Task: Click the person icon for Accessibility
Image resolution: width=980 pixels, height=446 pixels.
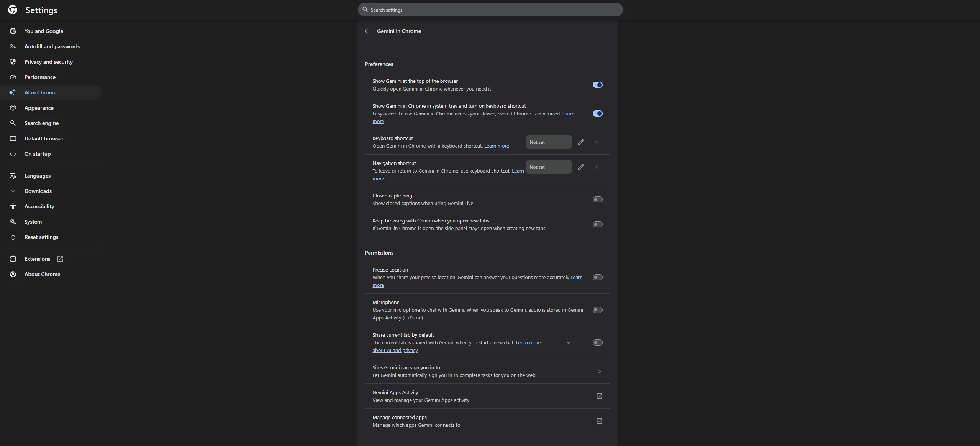Action: tap(13, 206)
